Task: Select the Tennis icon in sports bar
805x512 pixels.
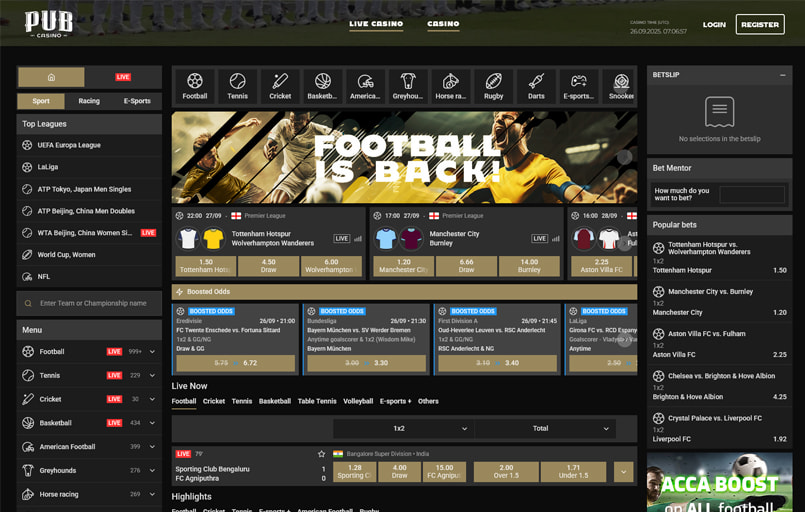Action: point(237,86)
